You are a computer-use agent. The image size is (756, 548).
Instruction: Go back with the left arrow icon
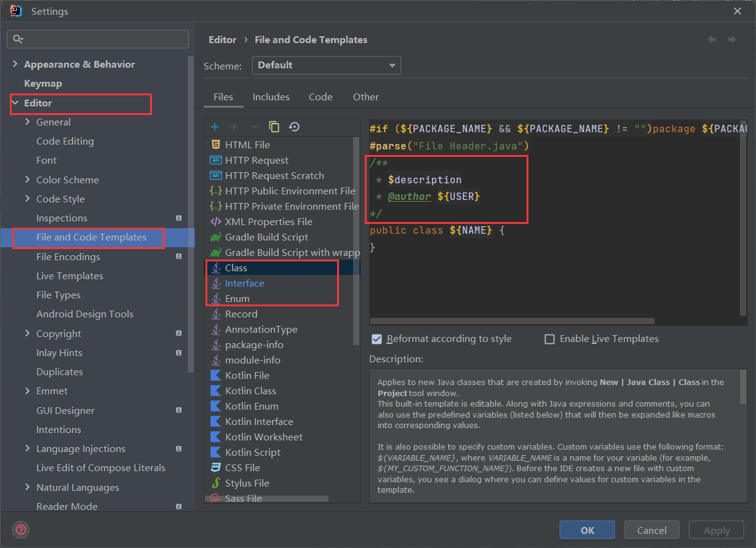pos(712,39)
